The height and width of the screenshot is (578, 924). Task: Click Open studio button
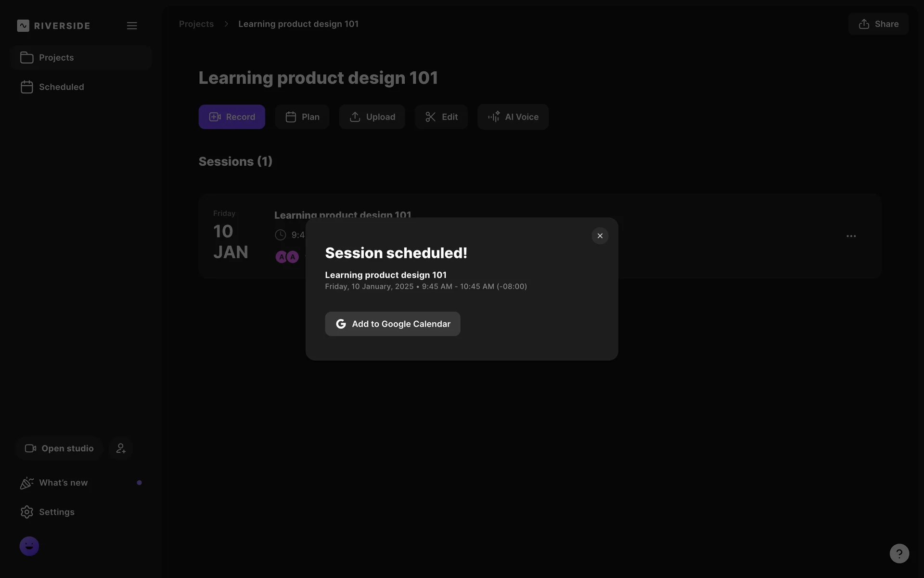pyautogui.click(x=59, y=448)
